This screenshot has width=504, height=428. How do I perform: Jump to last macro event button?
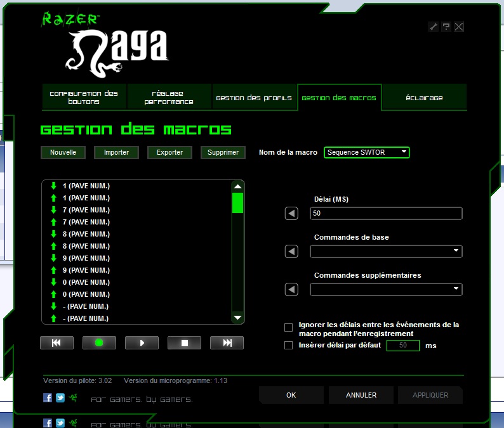(227, 343)
